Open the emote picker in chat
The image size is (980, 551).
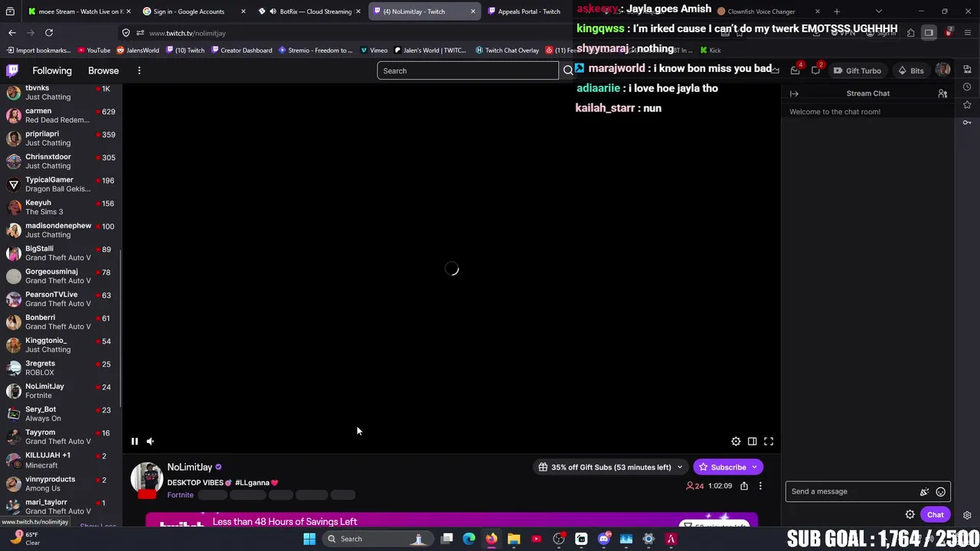940,491
